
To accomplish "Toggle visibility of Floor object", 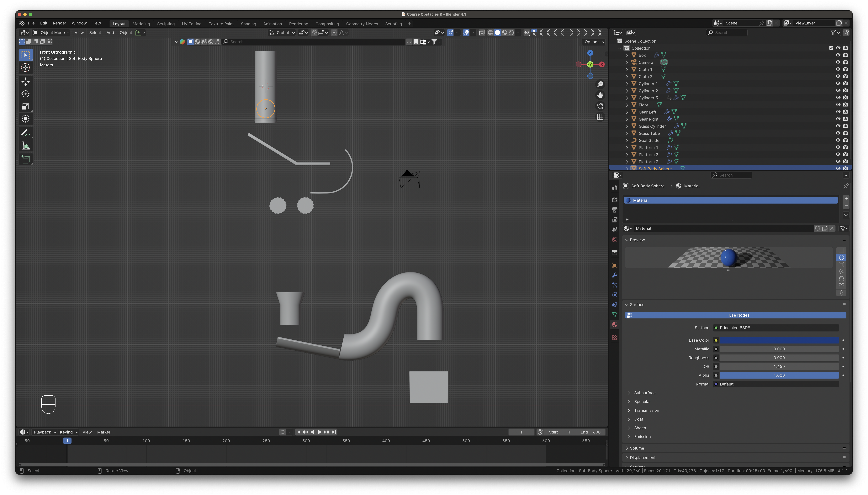I will pos(838,105).
